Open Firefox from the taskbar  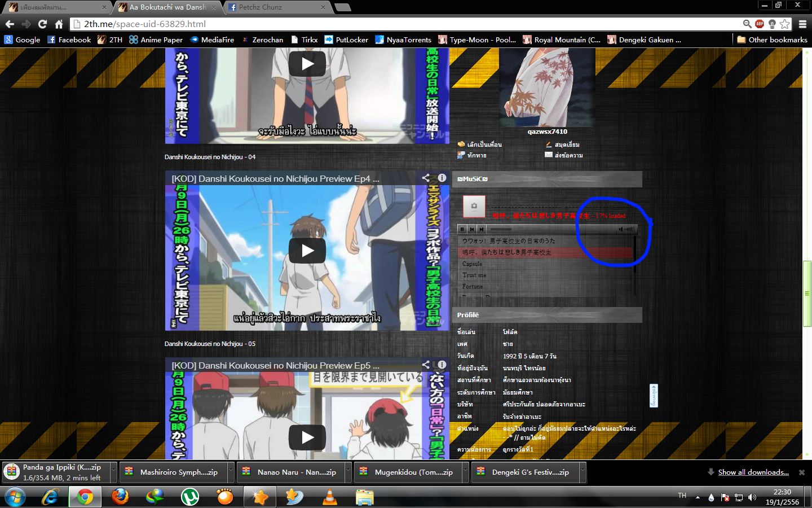[x=120, y=497]
